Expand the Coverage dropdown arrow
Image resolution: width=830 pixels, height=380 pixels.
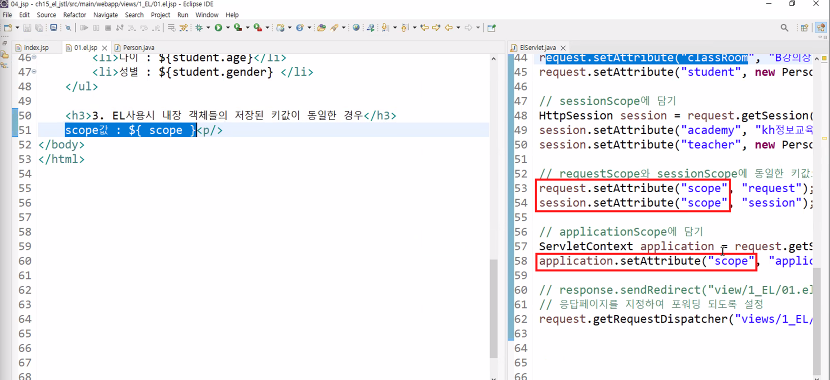click(x=247, y=28)
